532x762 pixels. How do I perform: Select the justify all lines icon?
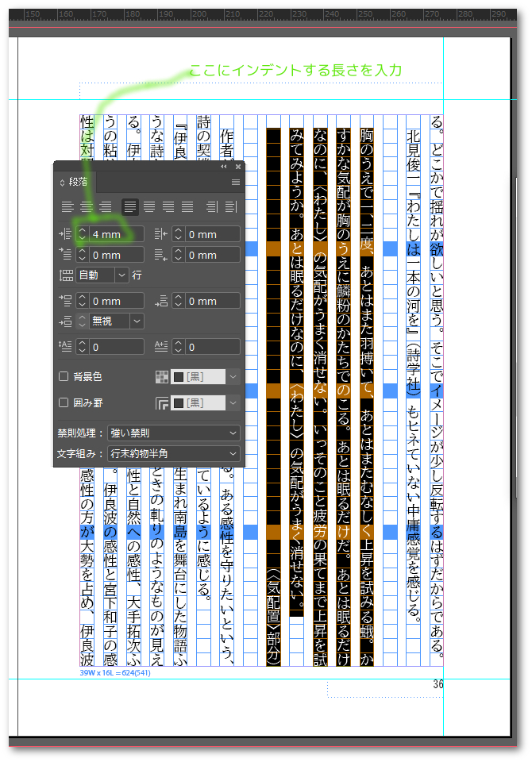188,206
